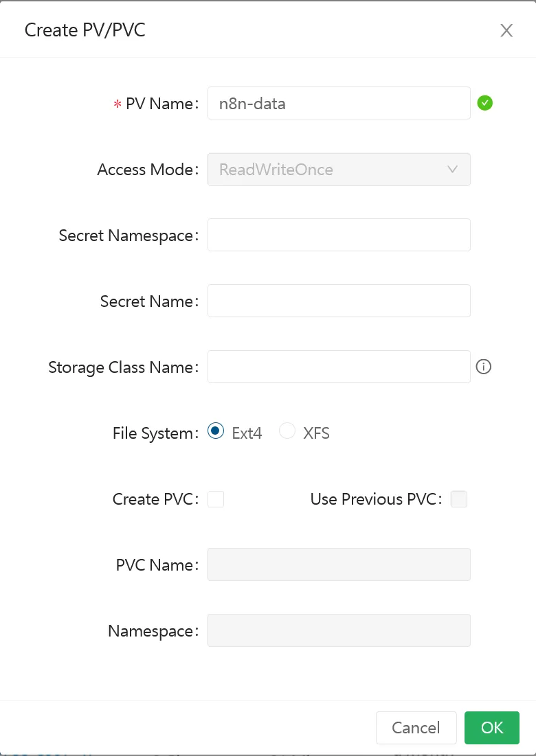Select the Ext4 file system radio button

pyautogui.click(x=214, y=431)
